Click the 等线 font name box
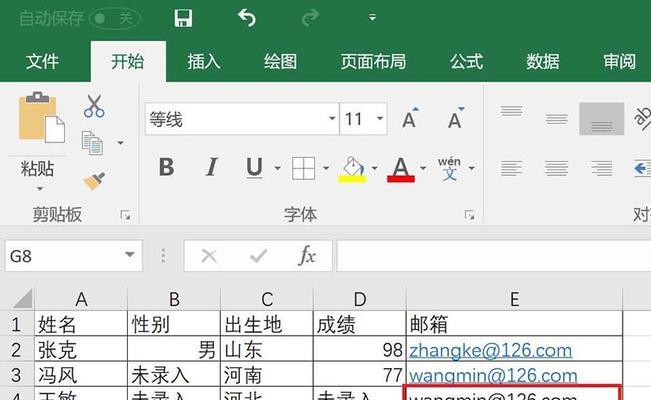The image size is (651, 400). (237, 119)
